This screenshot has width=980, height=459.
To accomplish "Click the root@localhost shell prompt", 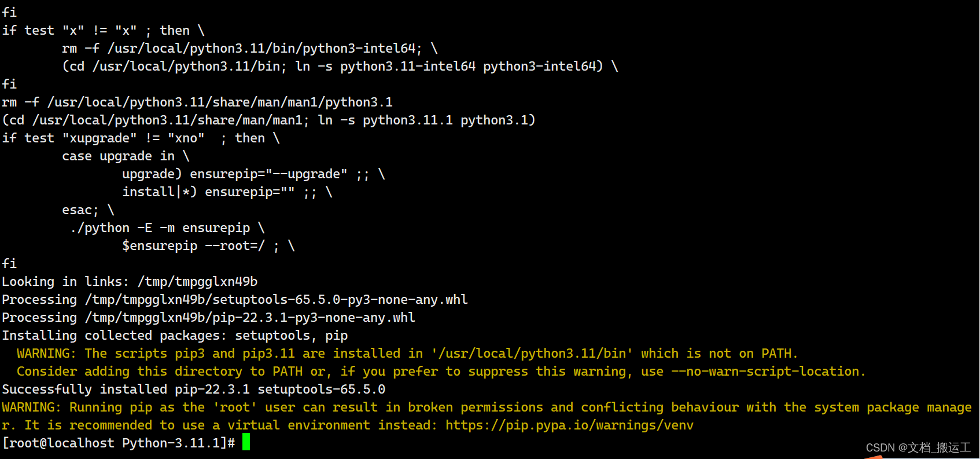I will [119, 443].
